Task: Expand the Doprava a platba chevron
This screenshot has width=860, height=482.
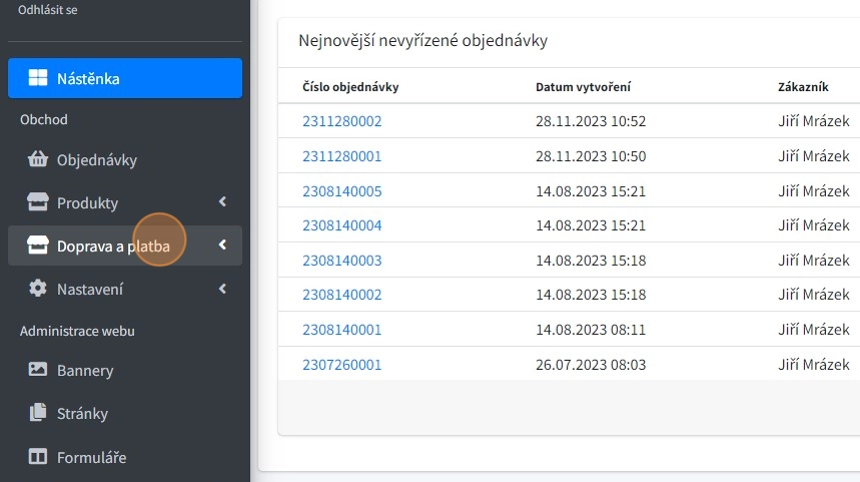Action: 222,246
